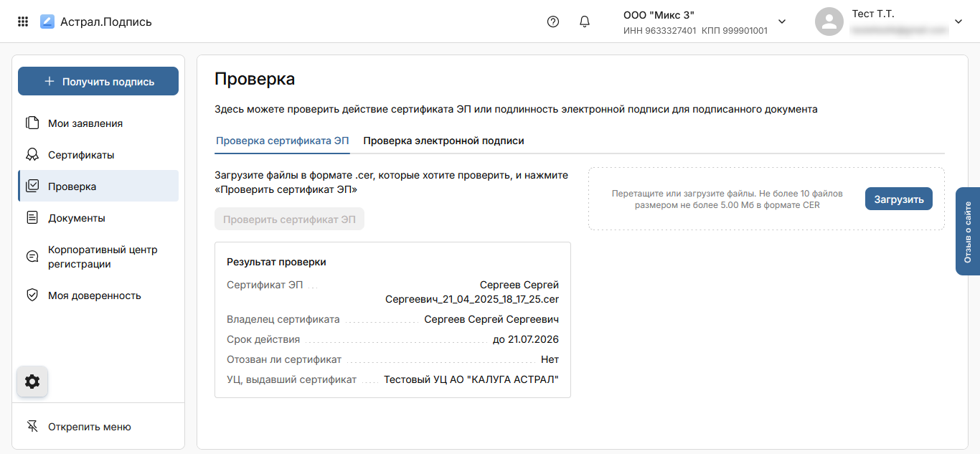The image size is (980, 454).
Task: Open the Отзыв о сайте feedback tab
Action: [x=968, y=231]
